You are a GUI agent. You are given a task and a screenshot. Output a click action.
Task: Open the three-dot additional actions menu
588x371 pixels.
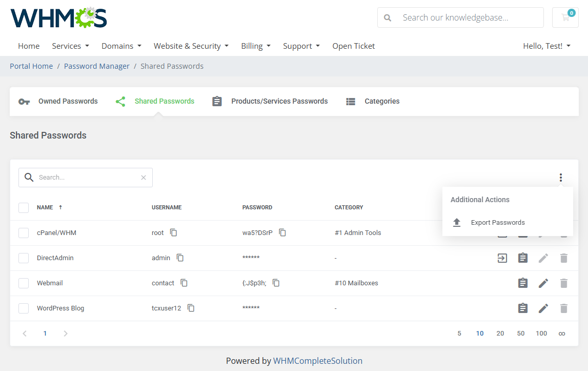coord(561,178)
